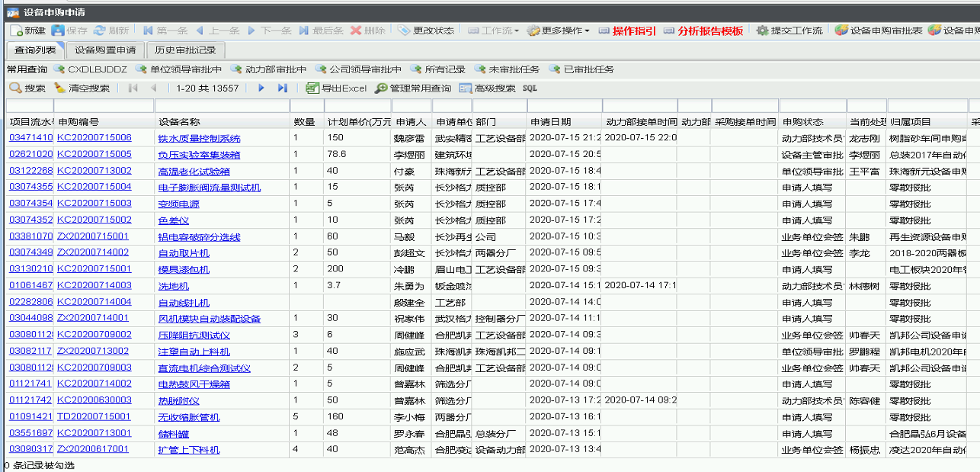The width and height of the screenshot is (980, 472).
Task: Click the red 删除 (Delete) button
Action: (368, 31)
